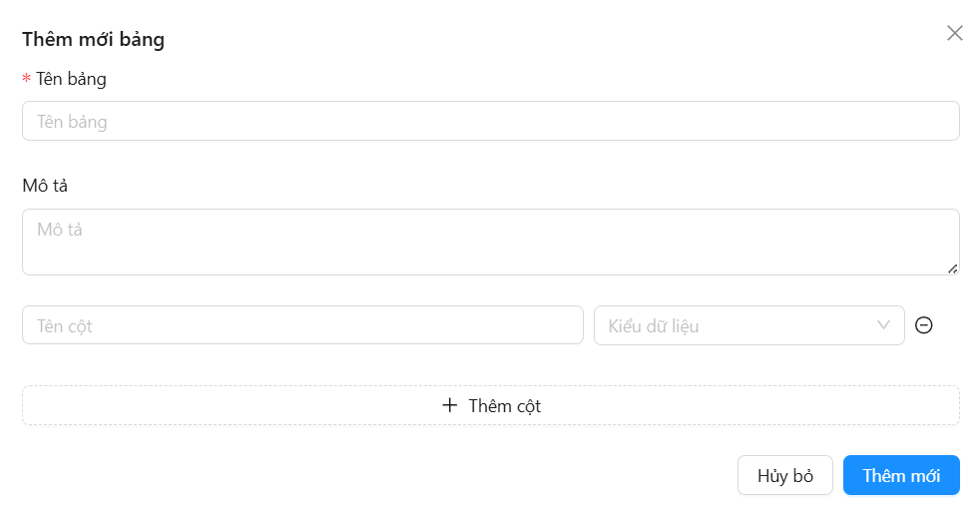Click the resize handle of the 'Mô tả' textarea

point(953,268)
